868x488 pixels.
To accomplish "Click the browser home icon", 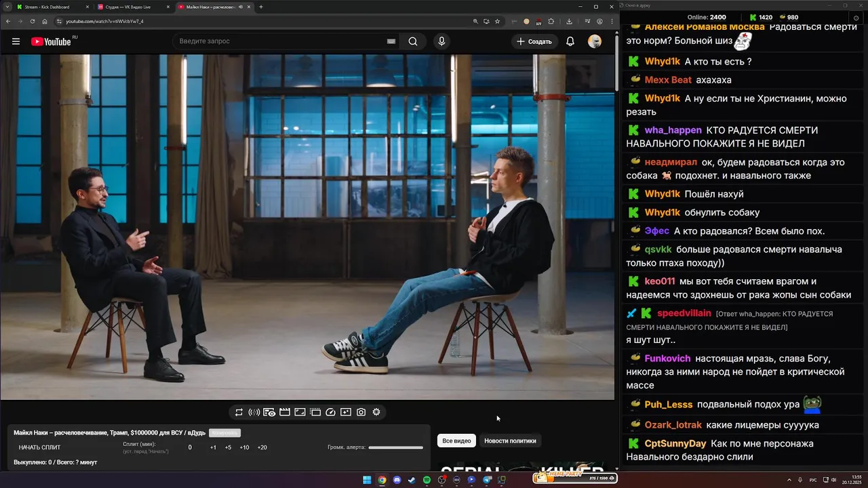I will [45, 21].
